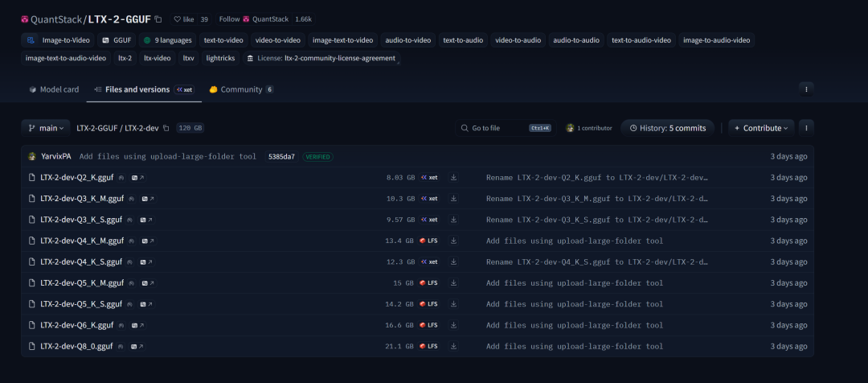This screenshot has height=383, width=868.
Task: Click the LFS badge for LTX-2-dev-Q4_K_M.gguf
Action: point(429,241)
